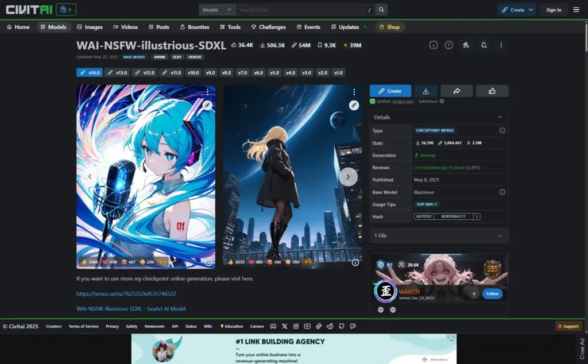
Task: Click the info icon next to SafeTensor
Action: pos(442,101)
